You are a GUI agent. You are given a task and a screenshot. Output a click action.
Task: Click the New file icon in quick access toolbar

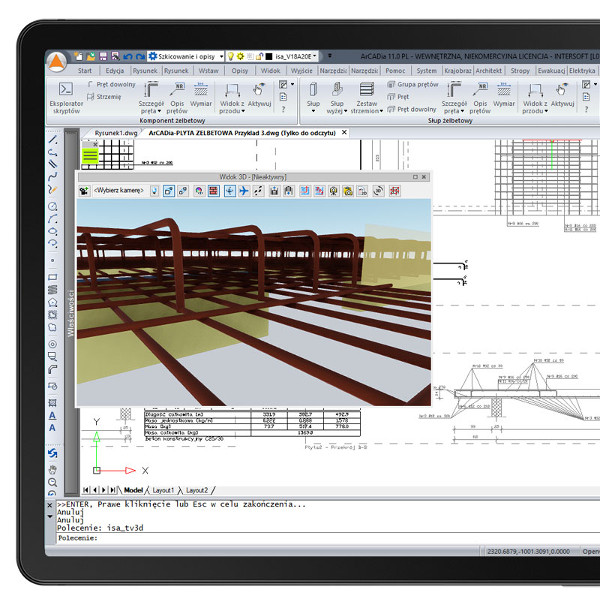tap(78, 56)
